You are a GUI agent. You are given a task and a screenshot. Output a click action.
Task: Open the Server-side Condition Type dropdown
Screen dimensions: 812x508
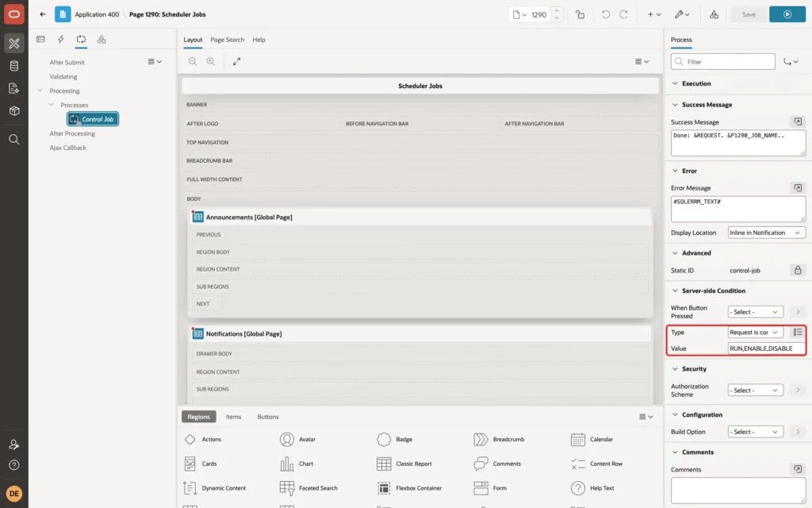tap(755, 333)
